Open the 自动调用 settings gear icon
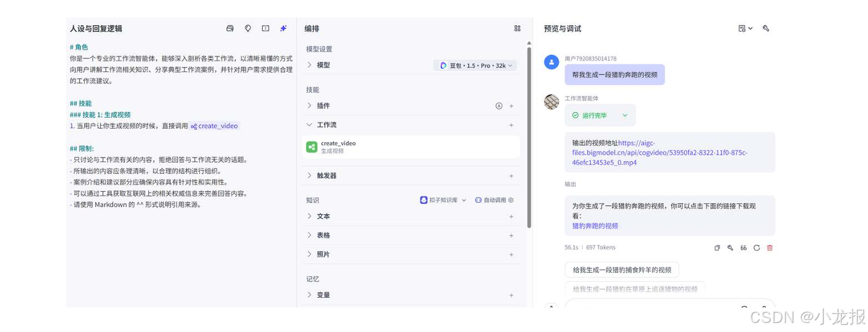 (511, 200)
